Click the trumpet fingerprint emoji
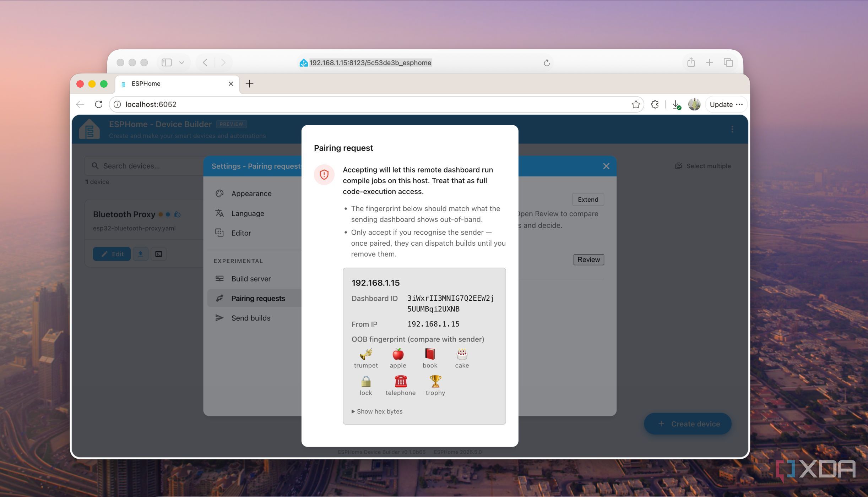 tap(366, 354)
